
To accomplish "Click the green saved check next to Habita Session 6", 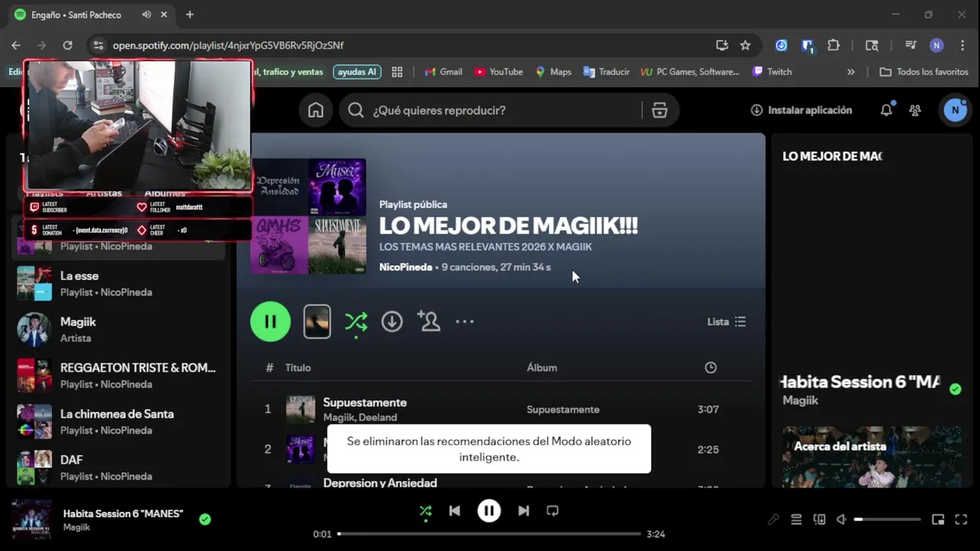I will tap(204, 519).
